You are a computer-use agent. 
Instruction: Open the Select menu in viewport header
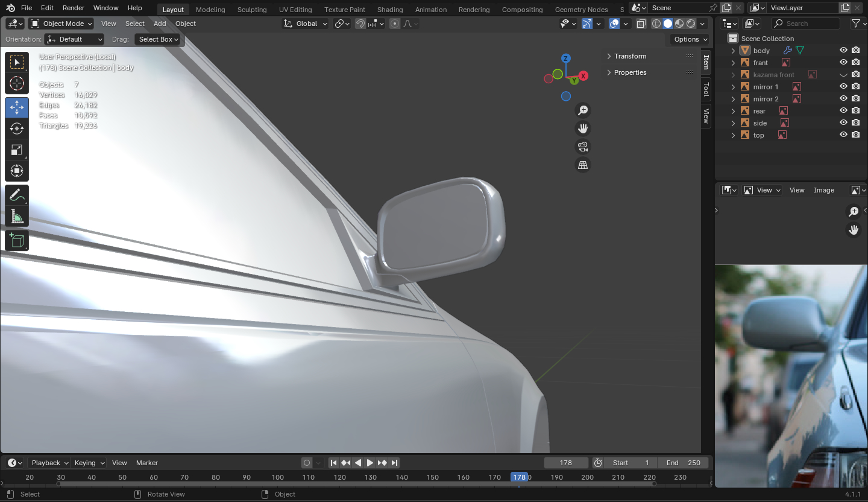click(135, 24)
